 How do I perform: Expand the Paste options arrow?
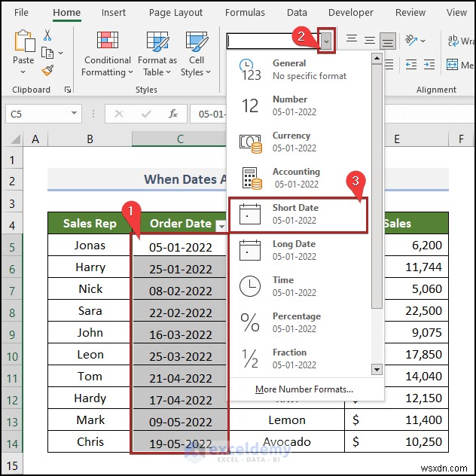point(23,72)
